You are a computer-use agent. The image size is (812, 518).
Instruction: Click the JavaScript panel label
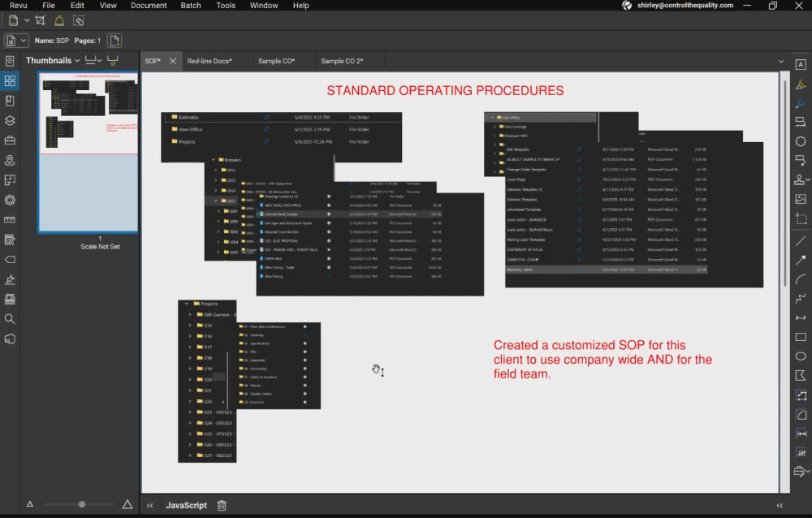tap(187, 506)
